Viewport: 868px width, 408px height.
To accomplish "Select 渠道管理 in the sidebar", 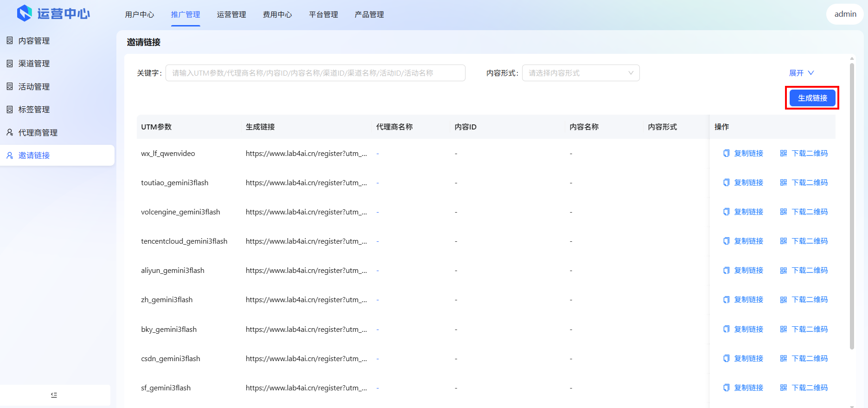I will point(34,64).
